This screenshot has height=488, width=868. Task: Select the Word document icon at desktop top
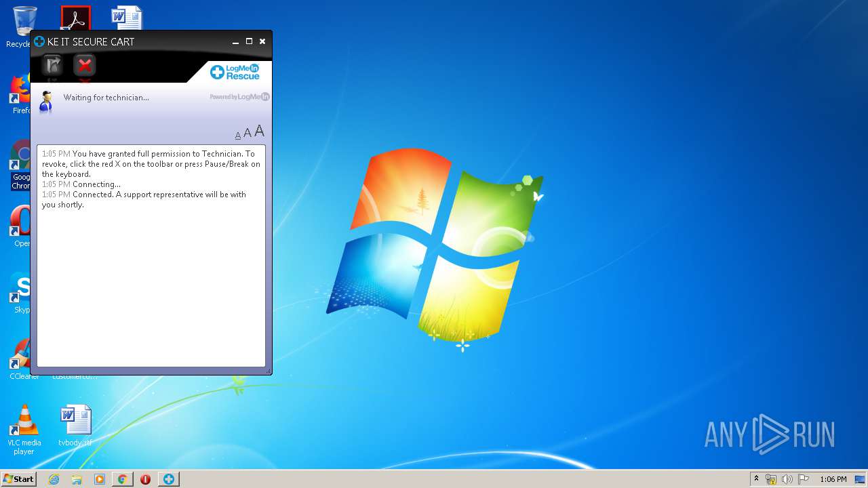click(127, 18)
